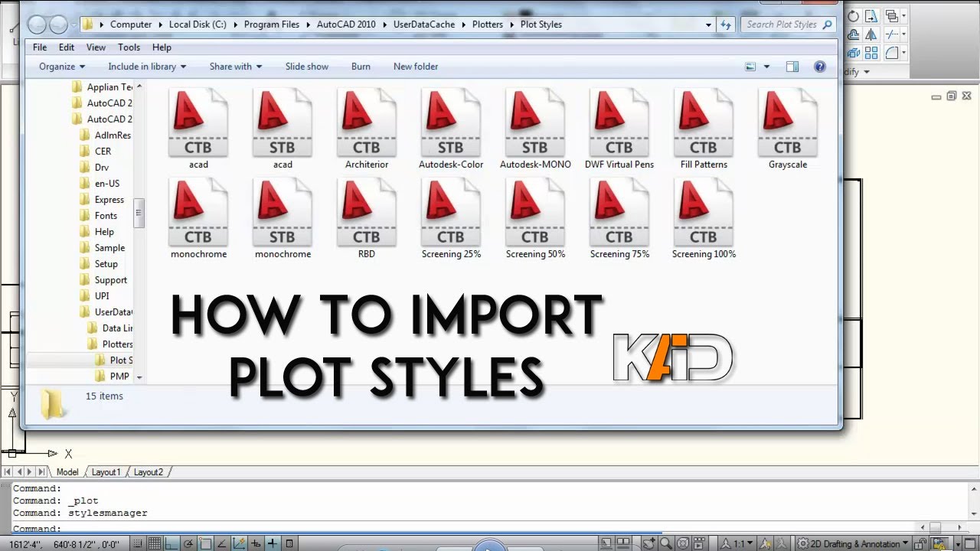The width and height of the screenshot is (980, 551).
Task: Open the Share with dropdown
Action: (x=236, y=67)
